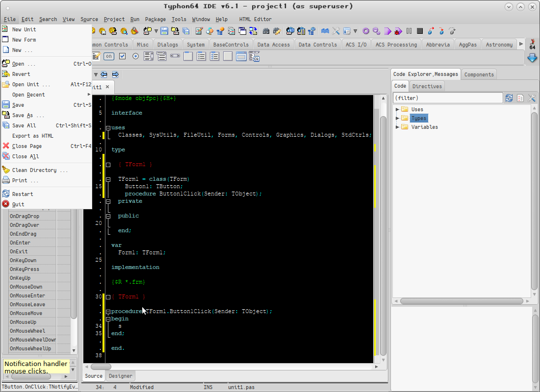Click the Code Explorer horizontal scrollbar
The image size is (540, 392).
tap(462, 301)
